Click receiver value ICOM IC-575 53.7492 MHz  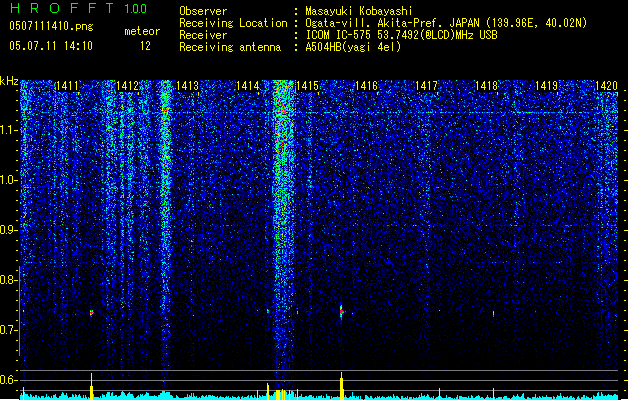click(x=401, y=35)
